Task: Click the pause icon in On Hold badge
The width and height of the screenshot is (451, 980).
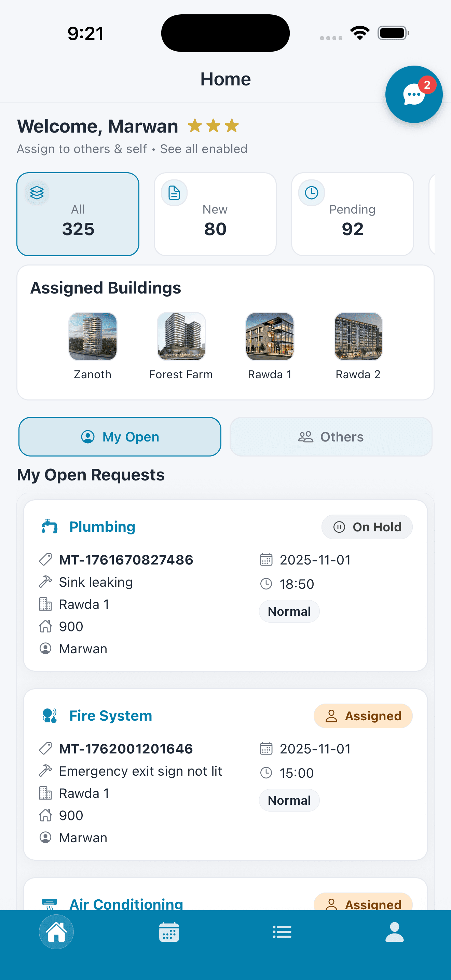Action: [x=339, y=527]
